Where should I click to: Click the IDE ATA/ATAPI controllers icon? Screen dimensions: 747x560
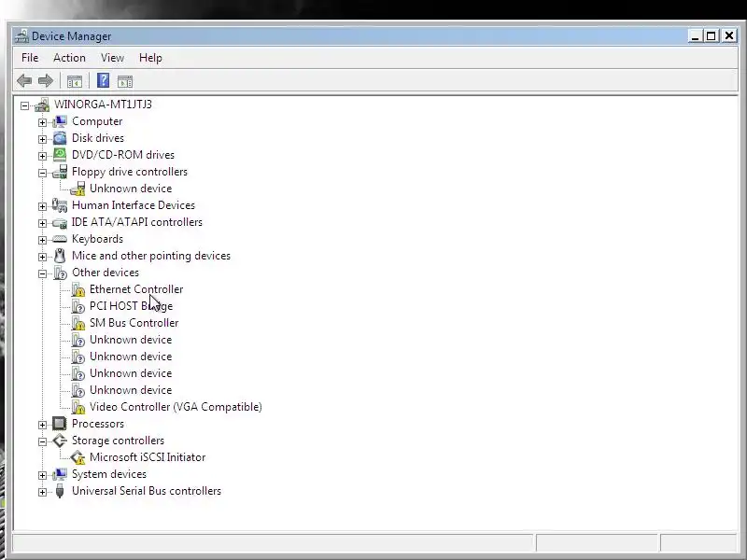(60, 222)
